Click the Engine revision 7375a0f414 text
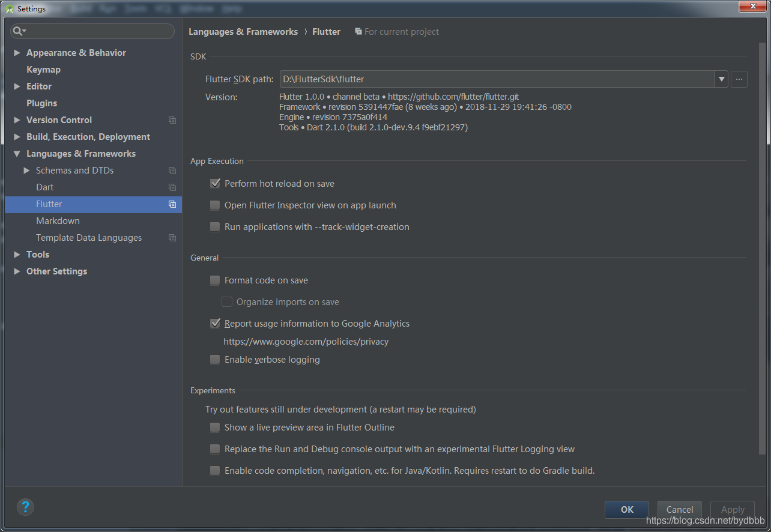Viewport: 771px width, 532px height. (333, 117)
